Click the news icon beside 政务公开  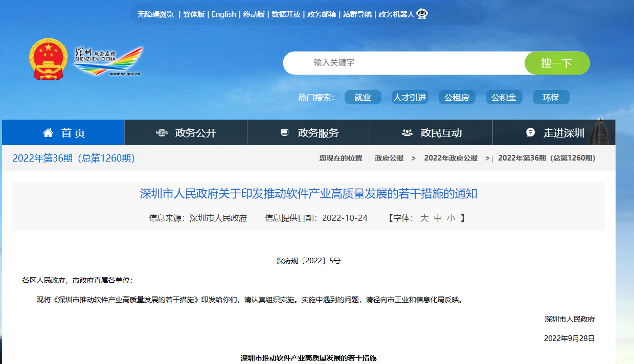click(162, 132)
